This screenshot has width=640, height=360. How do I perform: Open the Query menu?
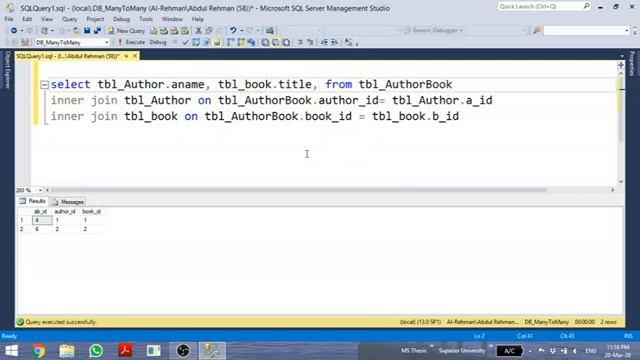click(x=69, y=19)
